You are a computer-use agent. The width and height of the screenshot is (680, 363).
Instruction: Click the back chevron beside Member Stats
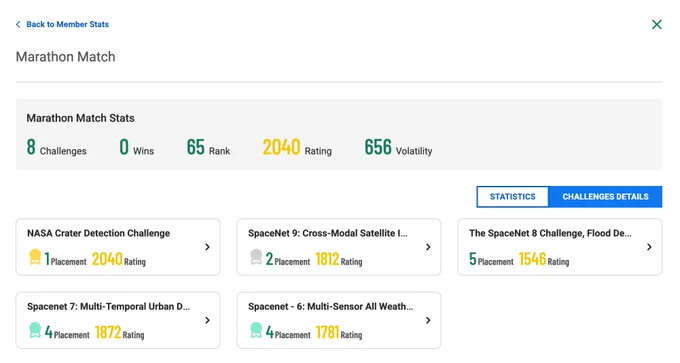click(x=18, y=25)
